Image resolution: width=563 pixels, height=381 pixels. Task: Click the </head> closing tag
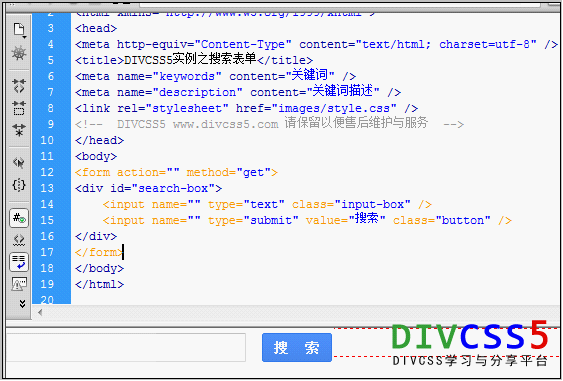pos(99,140)
